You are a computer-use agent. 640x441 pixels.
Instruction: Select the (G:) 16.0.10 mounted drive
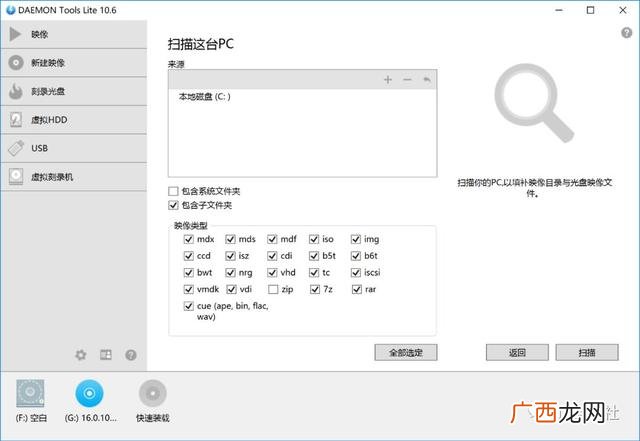(x=90, y=401)
